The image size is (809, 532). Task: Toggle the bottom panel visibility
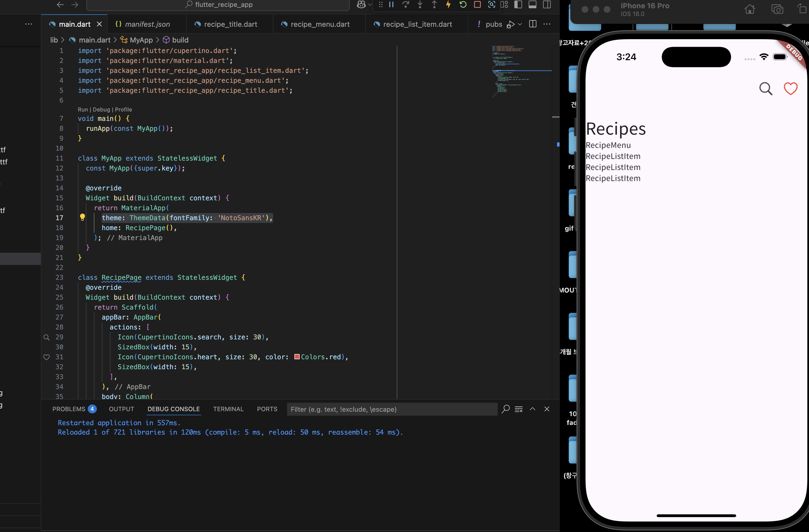[532, 4]
